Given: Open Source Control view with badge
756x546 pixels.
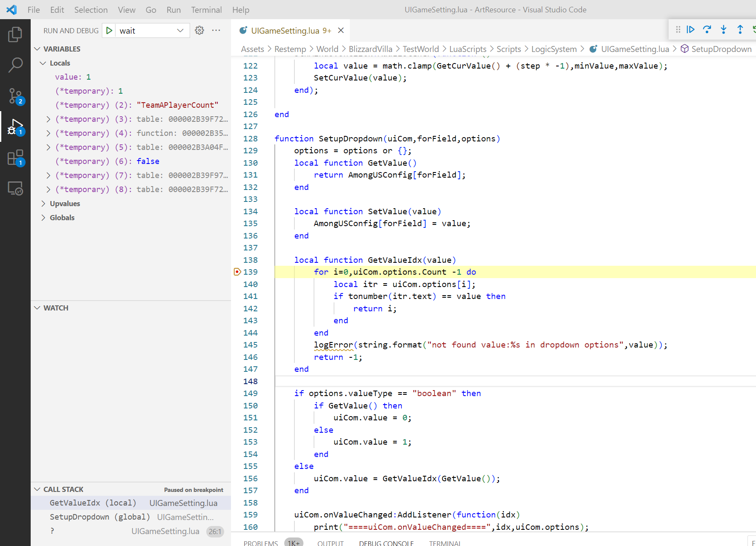Looking at the screenshot, I should [x=15, y=96].
